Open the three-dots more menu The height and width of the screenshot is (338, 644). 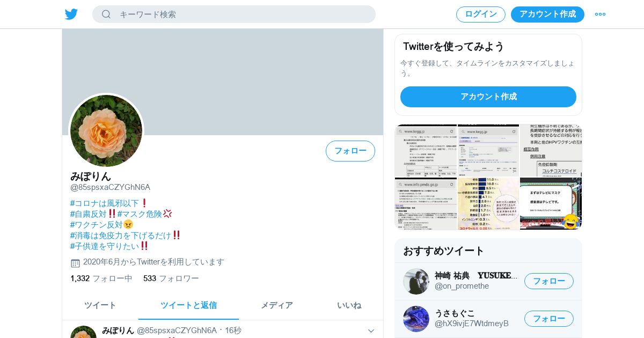(600, 14)
